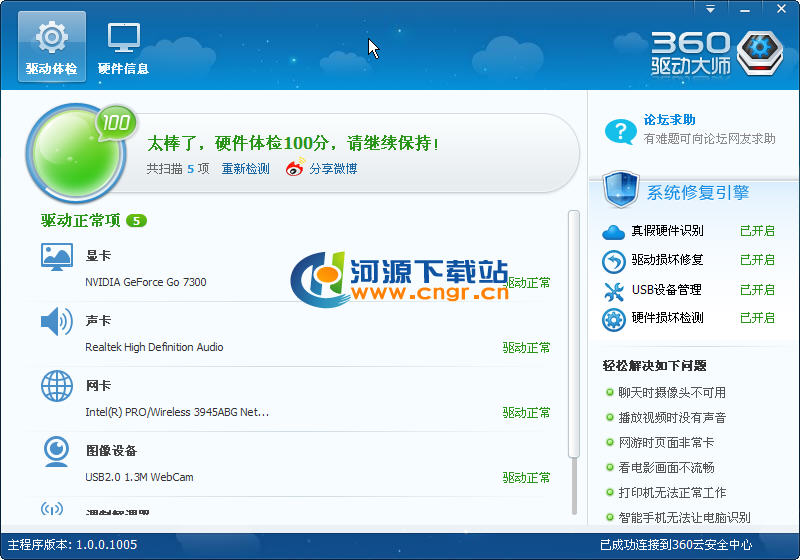Click the 图像设备 webcam icon

pos(57,451)
